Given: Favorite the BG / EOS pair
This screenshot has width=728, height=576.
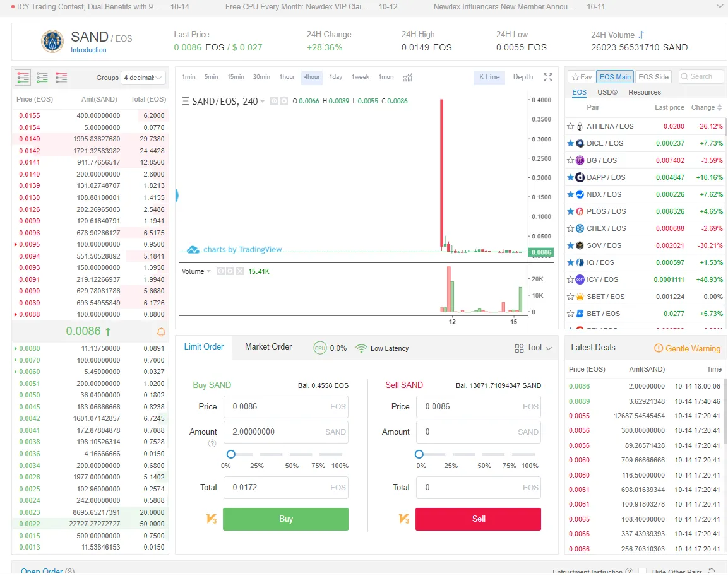Looking at the screenshot, I should coord(571,160).
